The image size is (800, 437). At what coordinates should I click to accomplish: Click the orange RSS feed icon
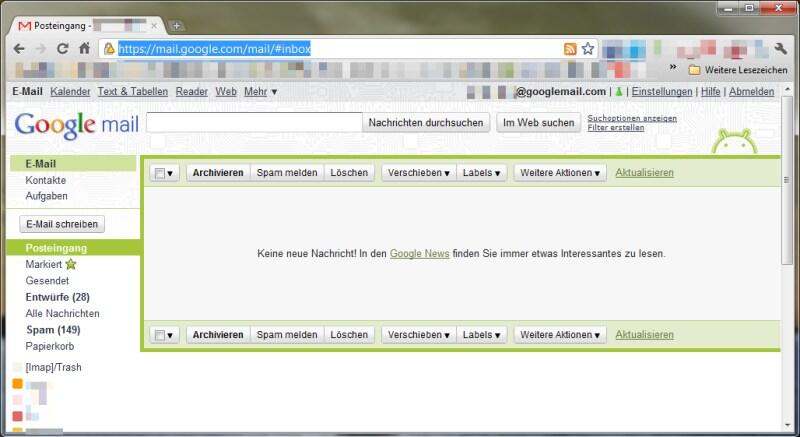pyautogui.click(x=570, y=48)
